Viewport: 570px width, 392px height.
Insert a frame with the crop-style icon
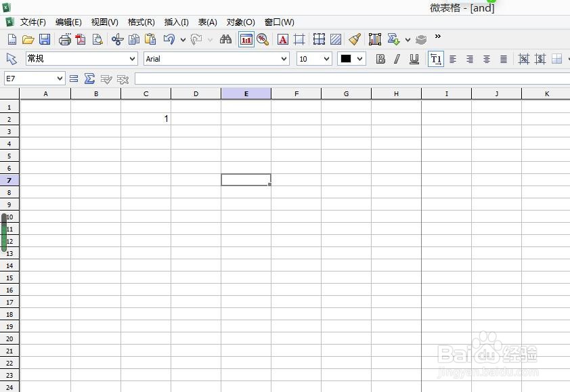[x=299, y=39]
